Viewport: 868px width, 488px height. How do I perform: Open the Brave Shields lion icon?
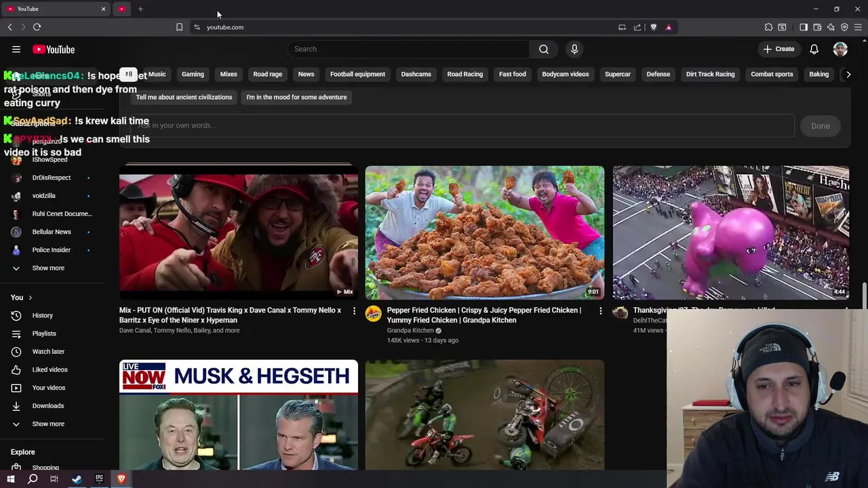click(x=654, y=27)
